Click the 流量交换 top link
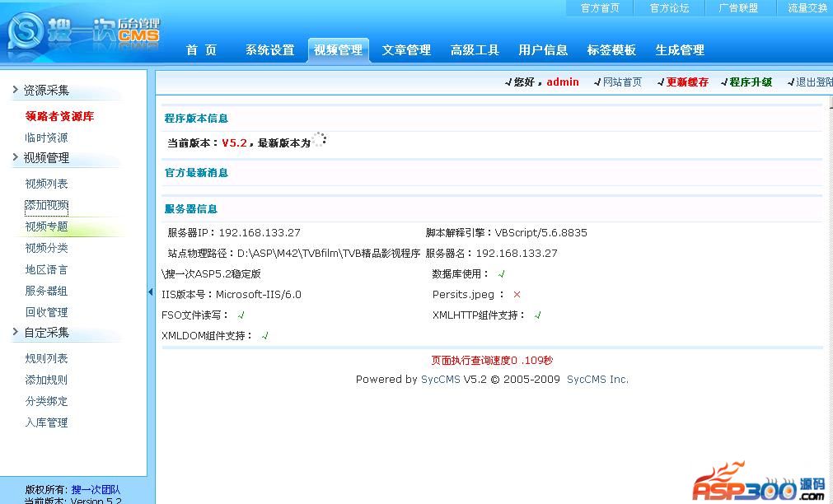This screenshot has height=504, width=833. [807, 8]
